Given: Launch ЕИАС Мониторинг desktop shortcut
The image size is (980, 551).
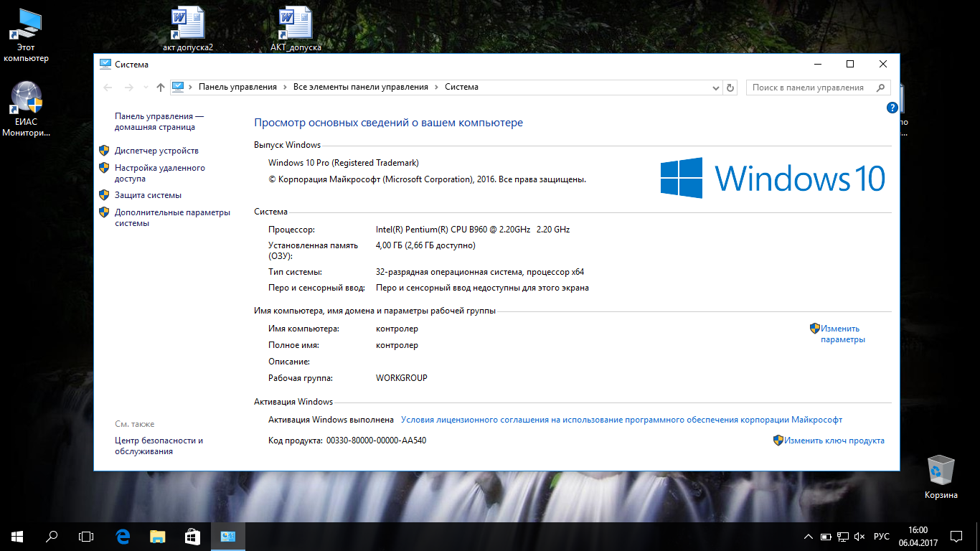Looking at the screenshot, I should pyautogui.click(x=27, y=109).
